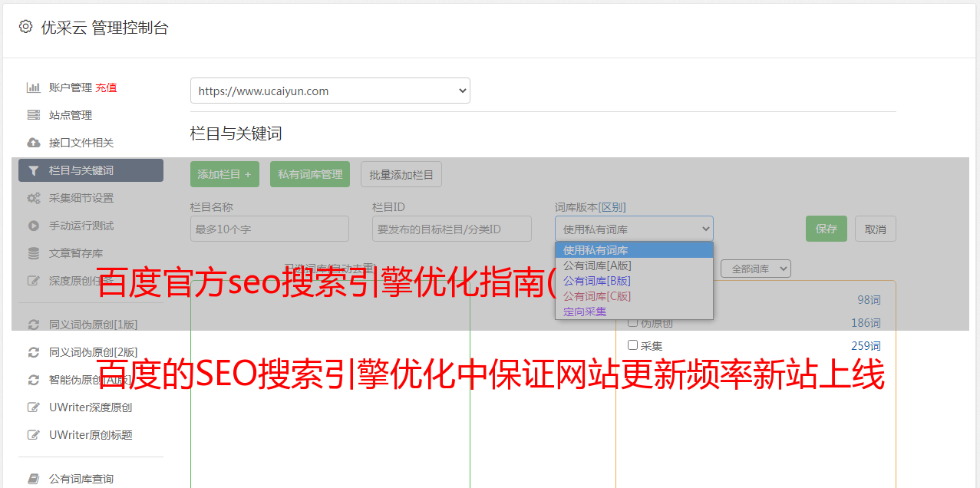The height and width of the screenshot is (488, 980).
Task: Click the 98词 count
Action: pyautogui.click(x=869, y=300)
